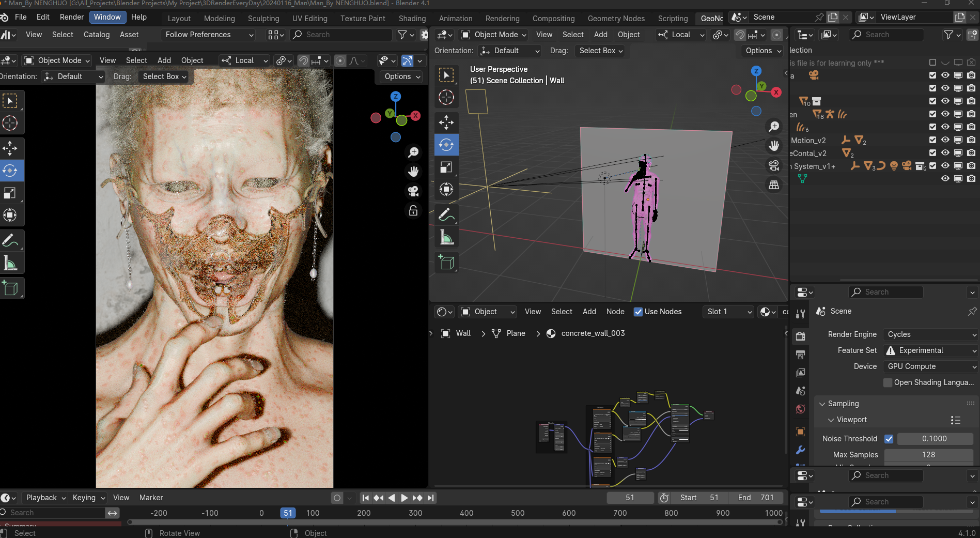980x538 pixels.
Task: Click lock camera icon in rendered viewport
Action: (413, 211)
